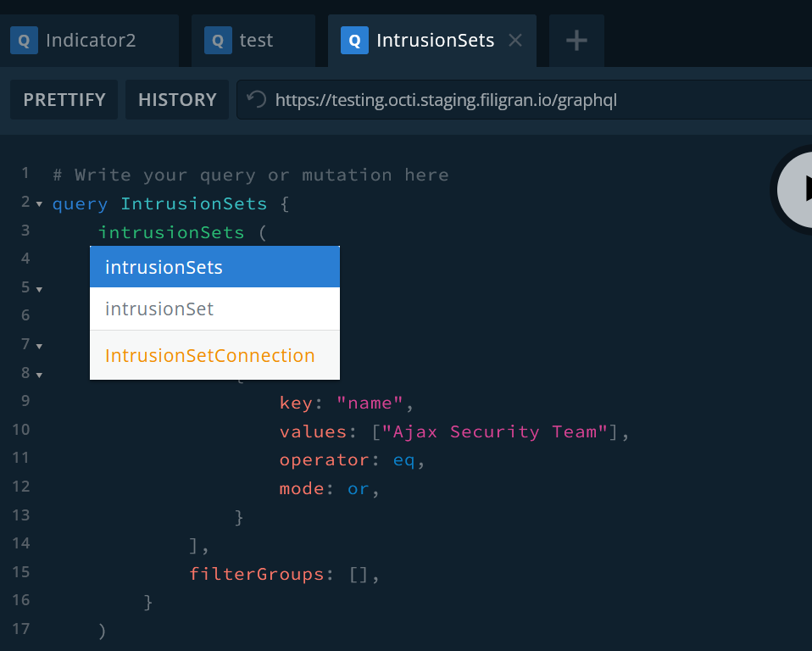This screenshot has height=651, width=812.
Task: Click the comment text on line 1
Action: coord(251,175)
